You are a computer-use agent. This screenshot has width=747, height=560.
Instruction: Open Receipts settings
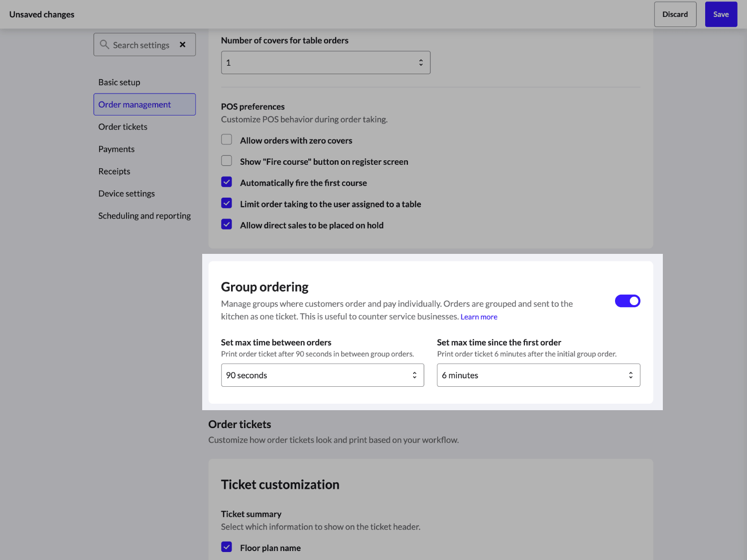[x=114, y=171]
